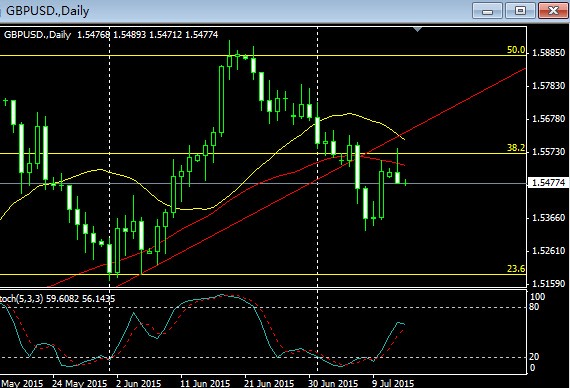Click the current price tag 1.54774
The width and height of the screenshot is (570, 388).
[549, 183]
